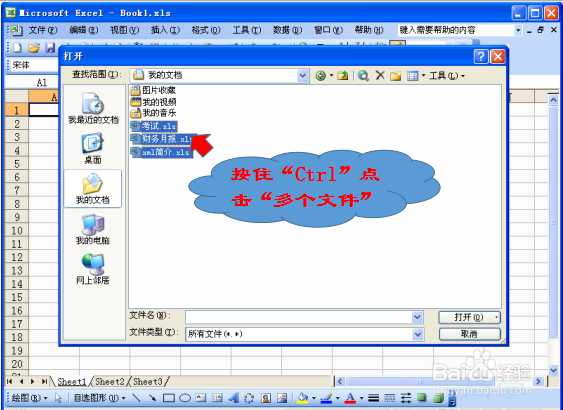This screenshot has width=563, height=410.
Task: Select 桌面 in the places bar
Action: [93, 149]
